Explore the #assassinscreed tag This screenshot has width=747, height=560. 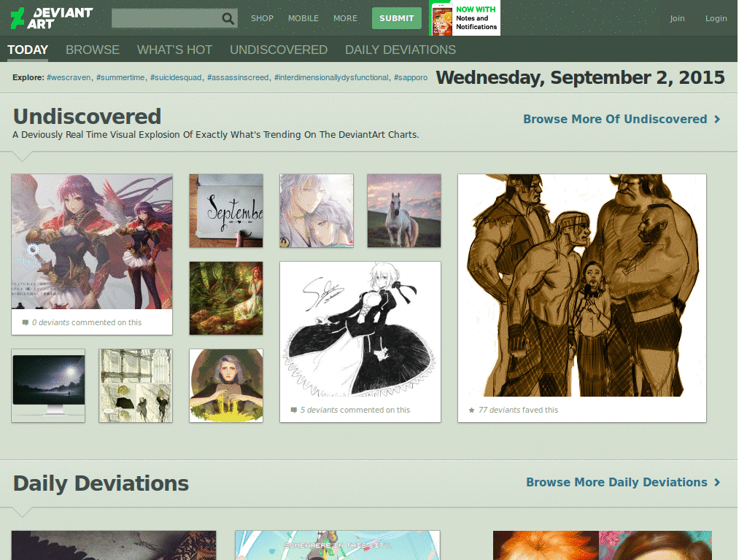pos(238,77)
